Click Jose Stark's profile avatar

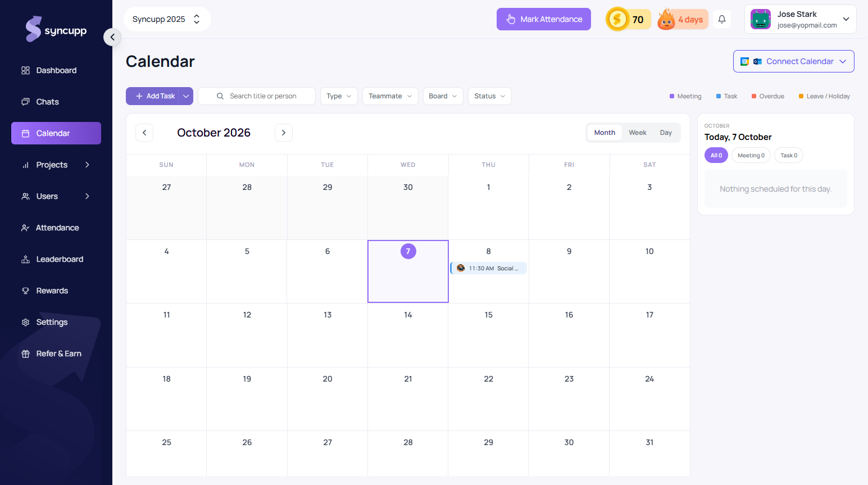(761, 19)
